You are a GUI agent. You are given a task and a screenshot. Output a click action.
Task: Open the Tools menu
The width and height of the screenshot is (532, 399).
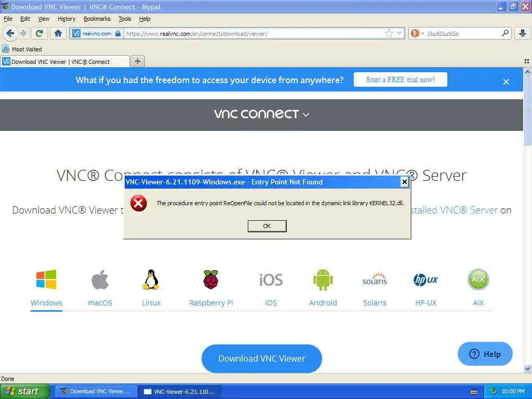125,19
